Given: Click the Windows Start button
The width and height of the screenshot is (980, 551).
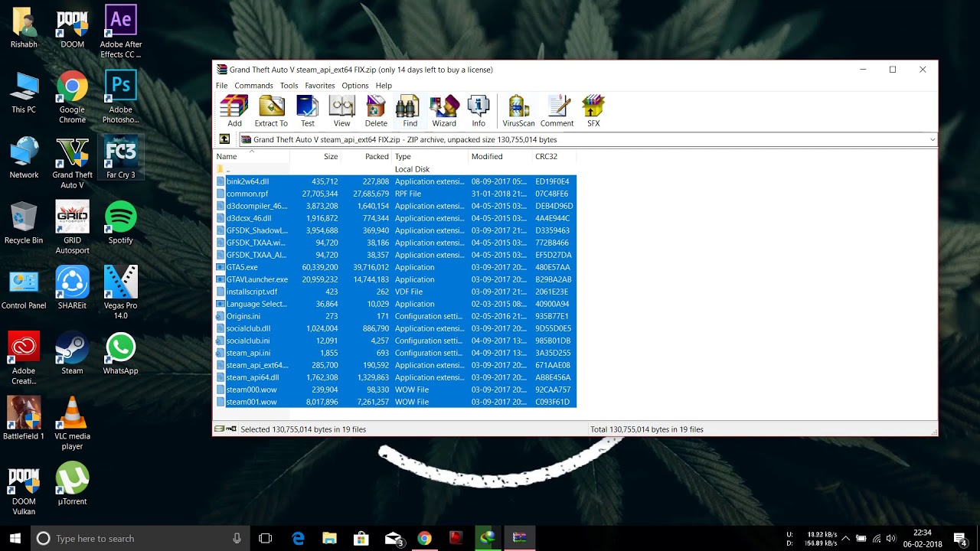Looking at the screenshot, I should (15, 538).
